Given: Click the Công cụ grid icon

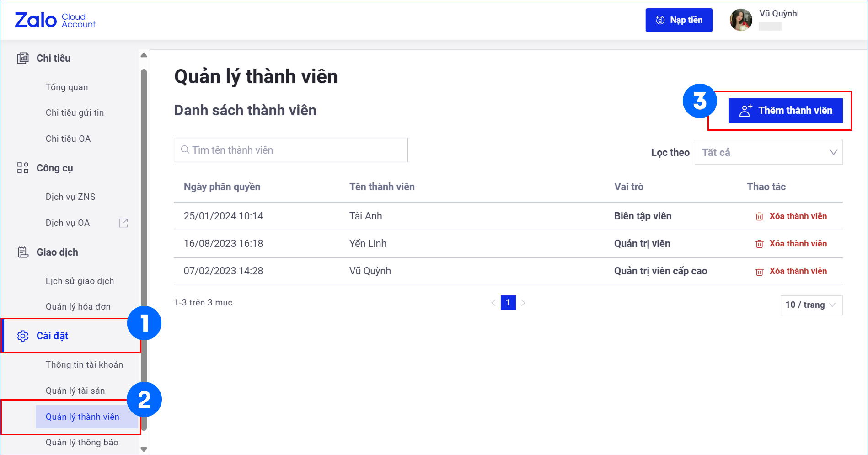Looking at the screenshot, I should pos(23,168).
